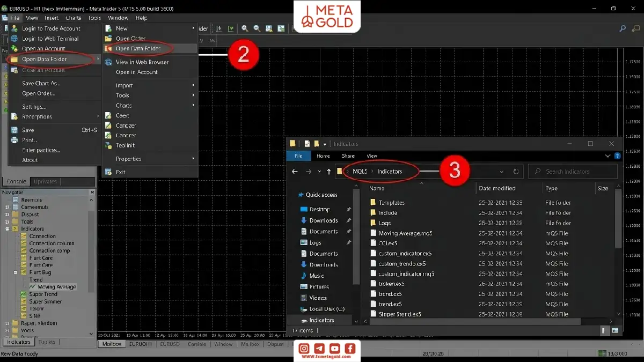Click the back arrow in file explorer
Screen dimensions: 644x362
(295, 172)
